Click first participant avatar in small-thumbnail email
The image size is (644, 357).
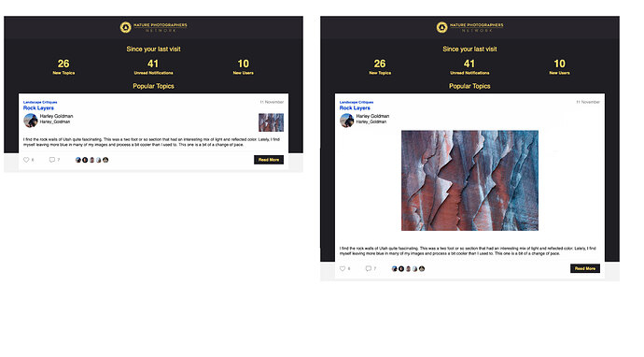(78, 160)
